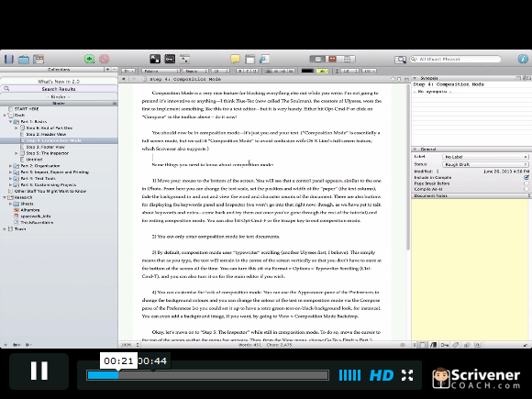The width and height of the screenshot is (532, 399).
Task: Select the What's New in 2.0 collection tab
Action: pyautogui.click(x=59, y=82)
